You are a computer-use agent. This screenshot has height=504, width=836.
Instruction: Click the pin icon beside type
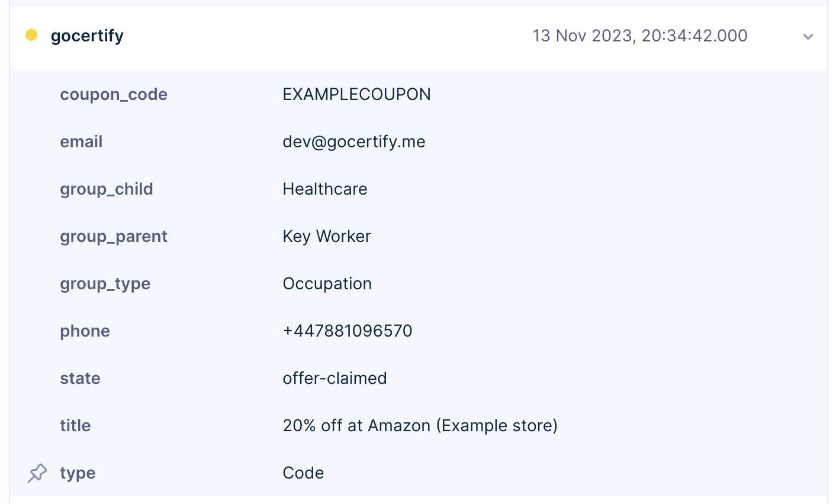(37, 473)
